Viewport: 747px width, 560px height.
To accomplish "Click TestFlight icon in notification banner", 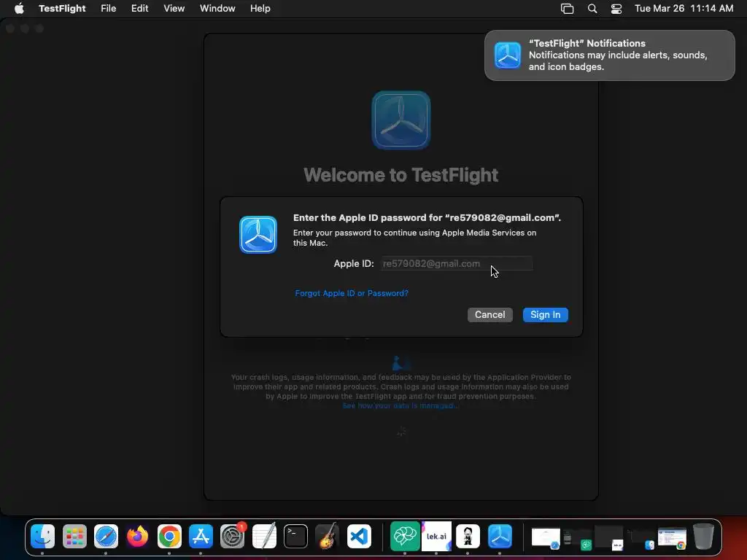I will pos(508,55).
